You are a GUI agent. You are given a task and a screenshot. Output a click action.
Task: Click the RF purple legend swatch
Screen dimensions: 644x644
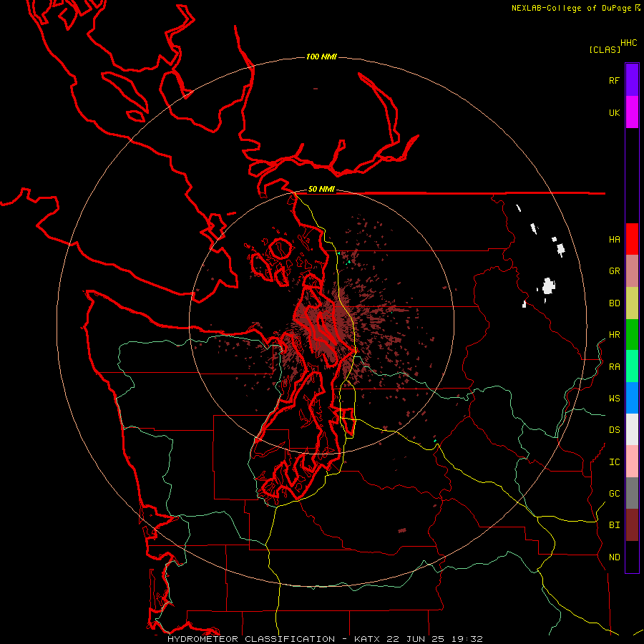pos(632,80)
